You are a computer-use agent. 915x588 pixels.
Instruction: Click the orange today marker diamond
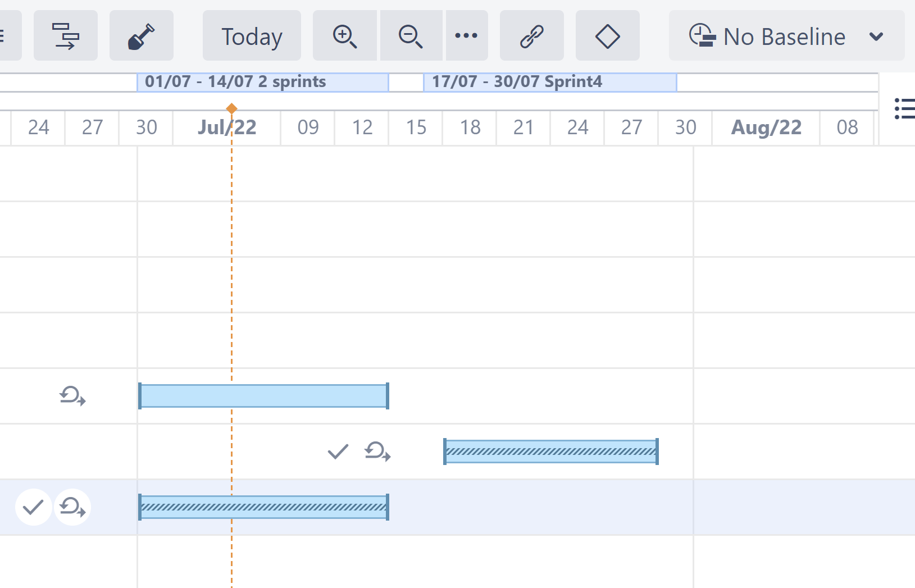(x=231, y=108)
